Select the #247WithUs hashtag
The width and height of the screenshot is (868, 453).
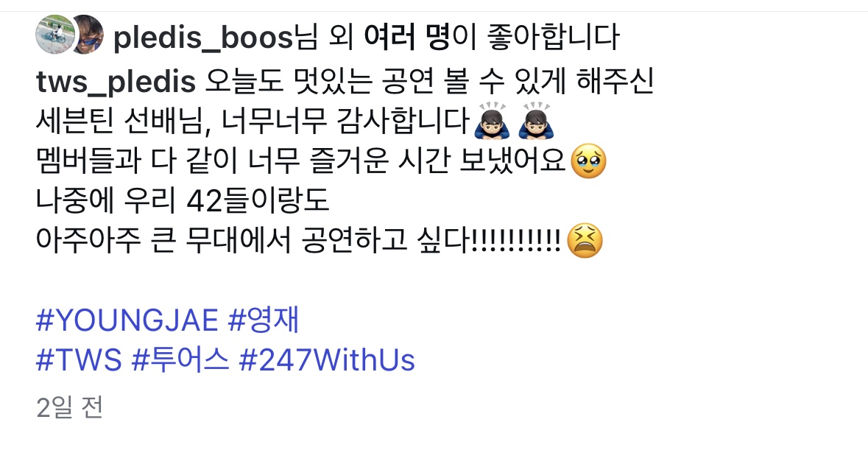click(327, 360)
